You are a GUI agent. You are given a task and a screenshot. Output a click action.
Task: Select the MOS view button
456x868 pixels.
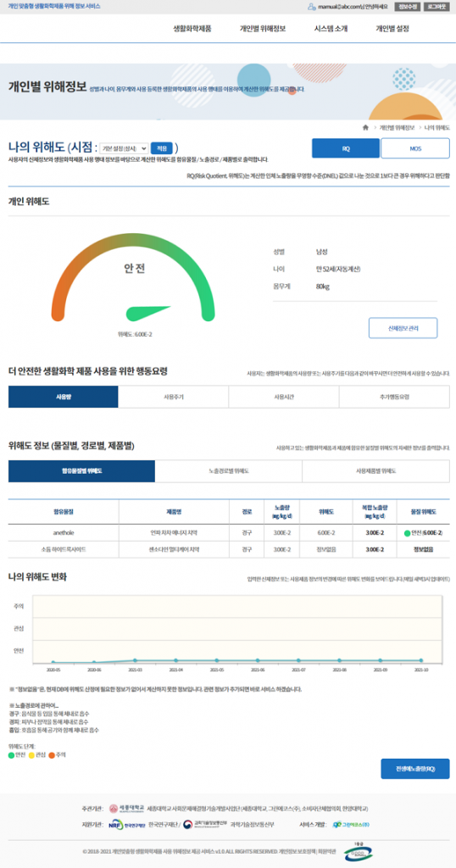coord(415,148)
